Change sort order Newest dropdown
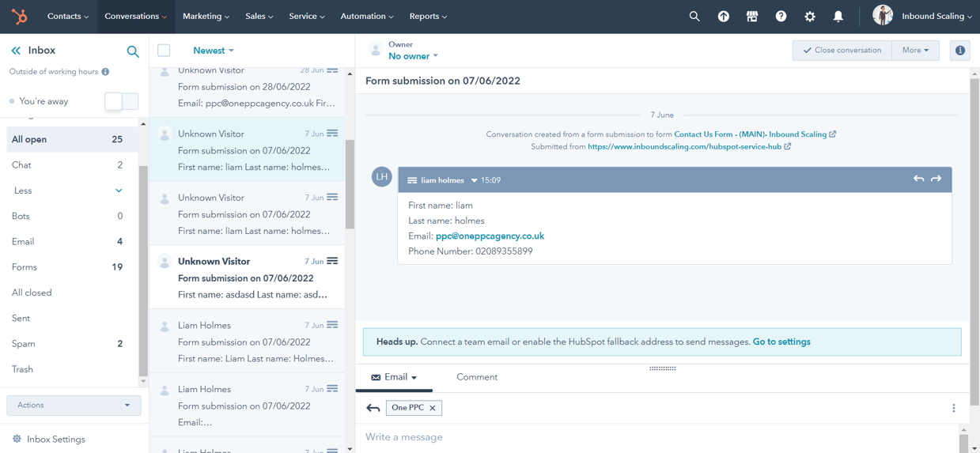The image size is (980, 453). coord(214,51)
